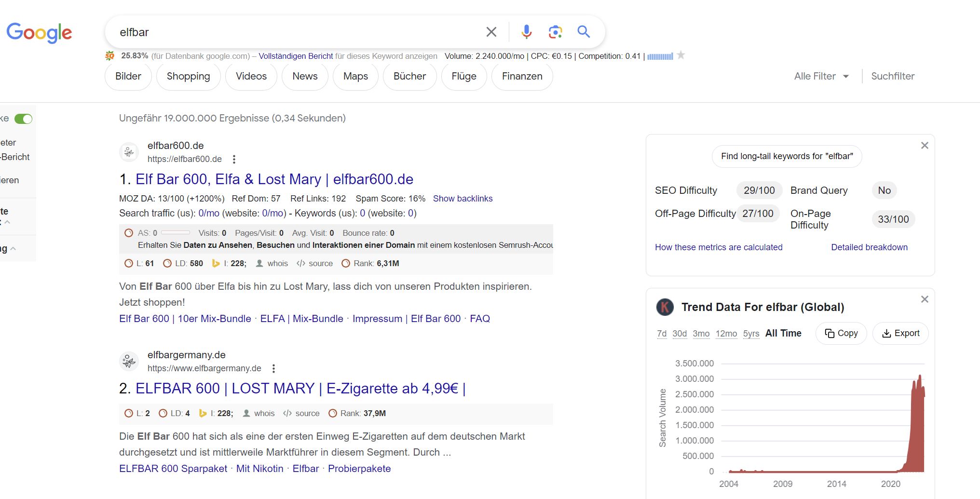Image resolution: width=980 pixels, height=499 pixels.
Task: Switch to News tab
Action: point(305,76)
